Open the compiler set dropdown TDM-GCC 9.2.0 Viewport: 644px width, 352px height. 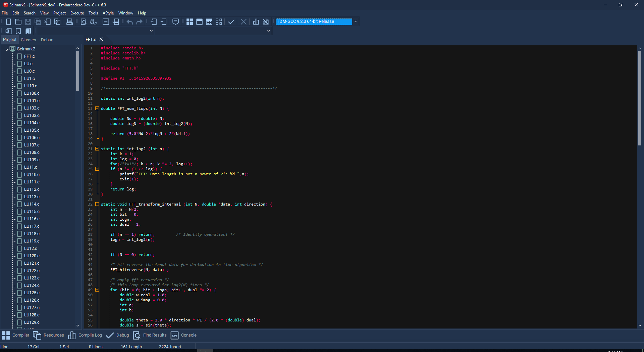pyautogui.click(x=356, y=21)
